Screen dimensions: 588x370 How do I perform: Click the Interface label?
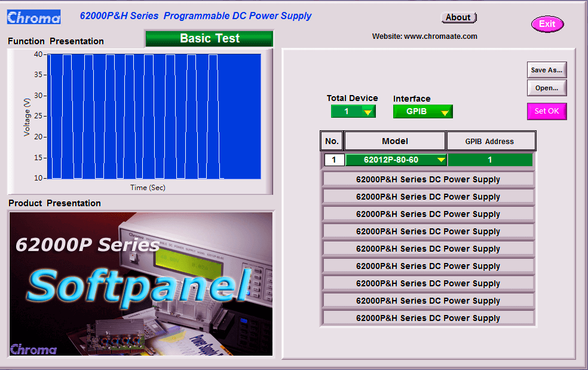[412, 99]
